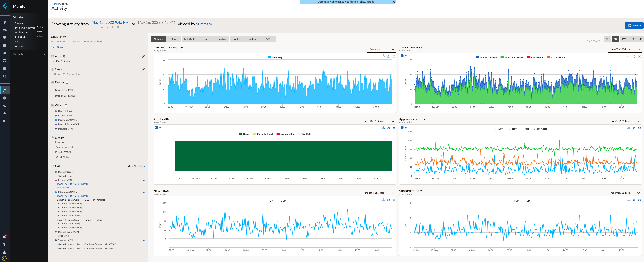Image resolution: width=644 pixels, height=262 pixels.
Task: Edit the Apps filter with the pencil icon
Action: tap(143, 56)
